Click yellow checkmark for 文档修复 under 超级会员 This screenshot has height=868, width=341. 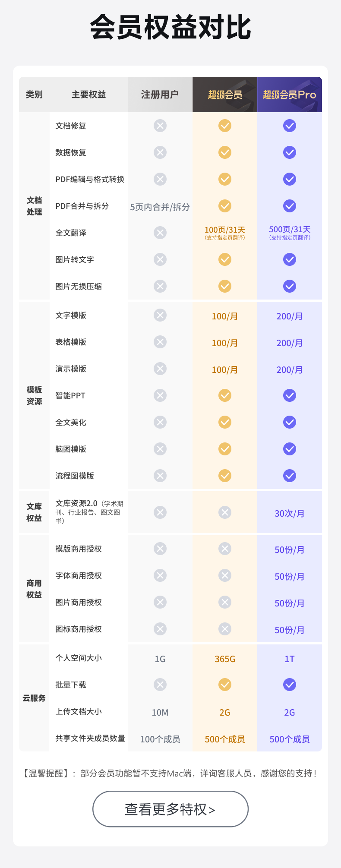[225, 126]
